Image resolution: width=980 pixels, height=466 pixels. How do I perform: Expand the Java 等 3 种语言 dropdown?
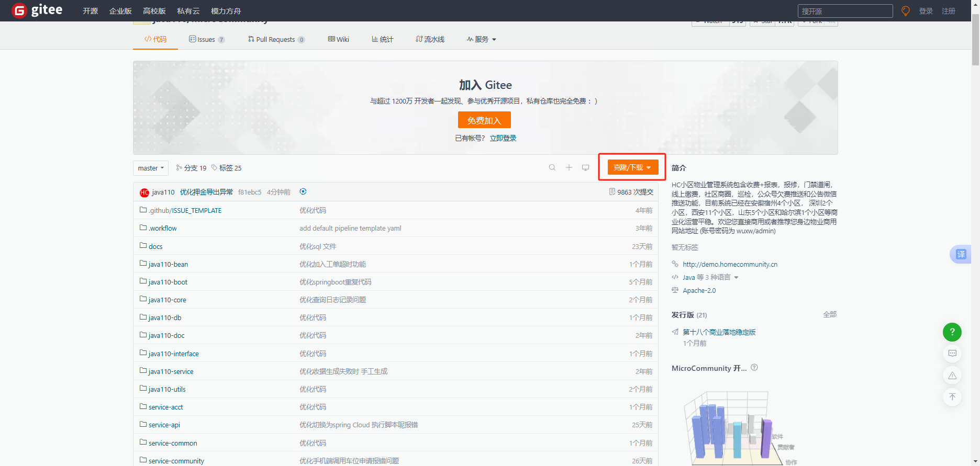(710, 277)
